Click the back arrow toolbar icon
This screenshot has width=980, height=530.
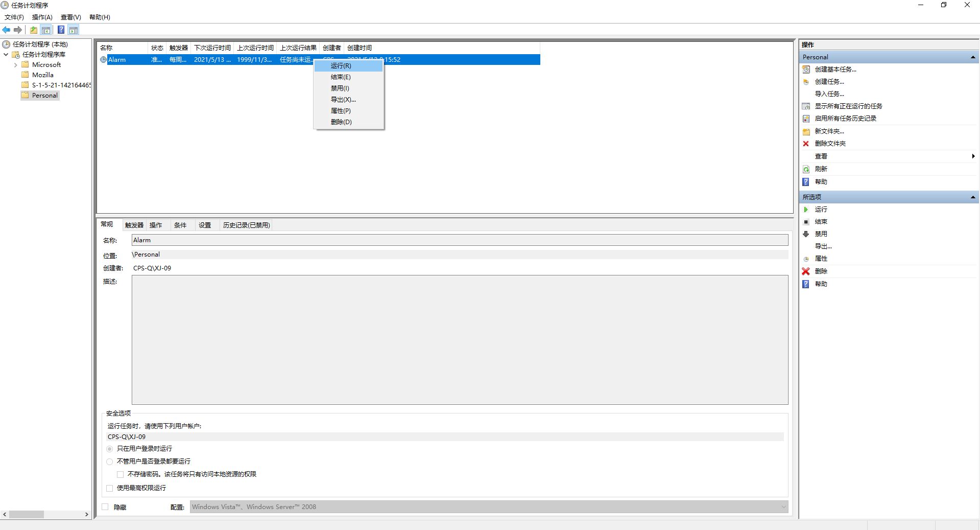pyautogui.click(x=6, y=30)
